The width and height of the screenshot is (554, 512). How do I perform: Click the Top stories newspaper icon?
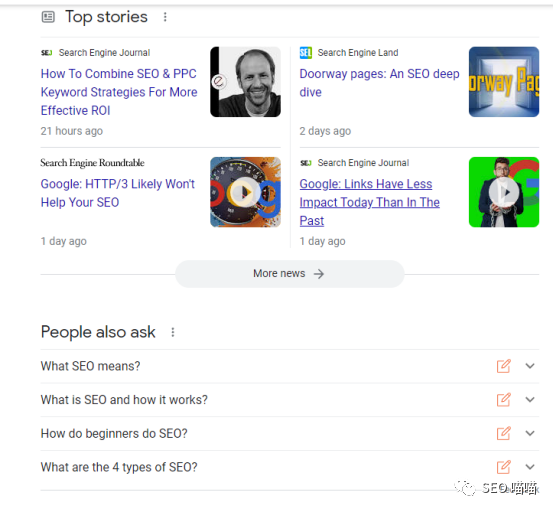[48, 17]
